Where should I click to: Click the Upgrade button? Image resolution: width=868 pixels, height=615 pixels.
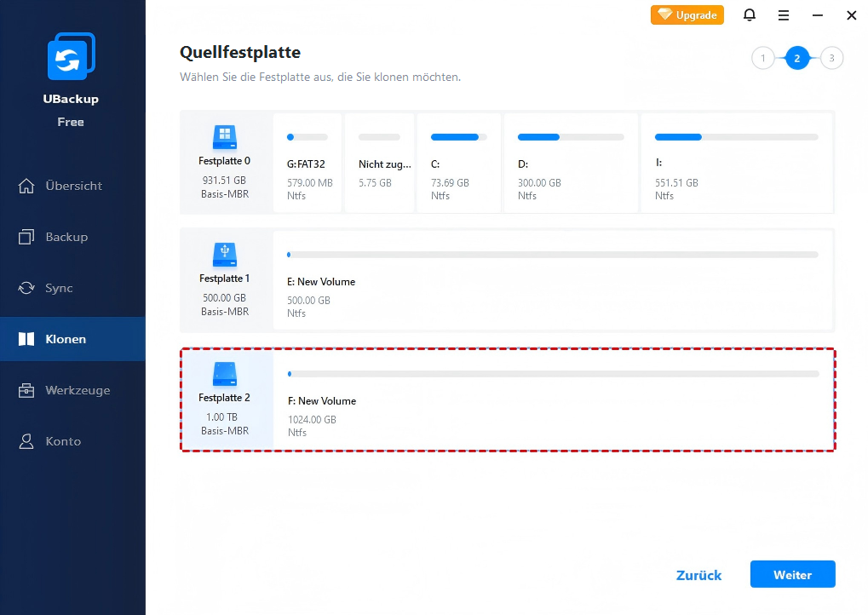[687, 15]
